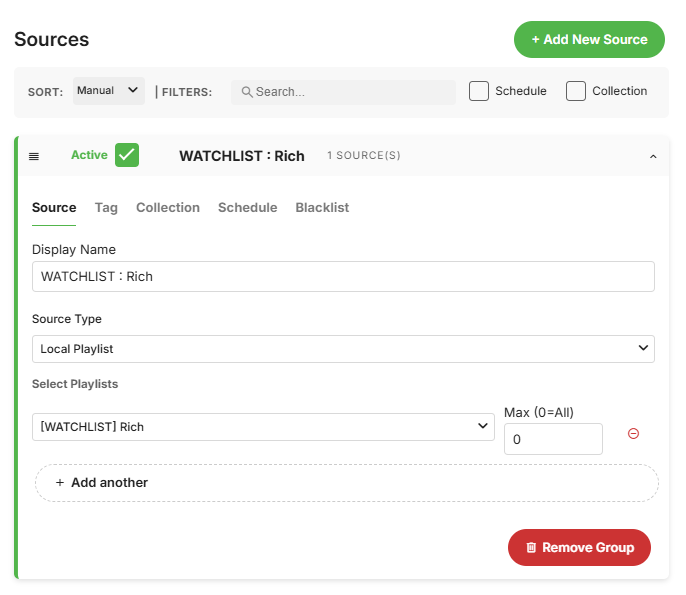The width and height of the screenshot is (686, 595).
Task: Select the Source tab
Action: click(54, 208)
